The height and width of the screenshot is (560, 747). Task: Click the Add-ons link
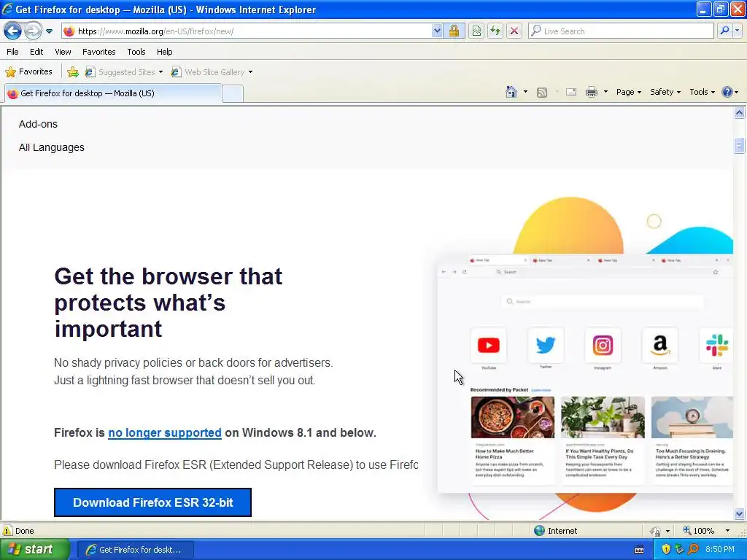coord(38,124)
